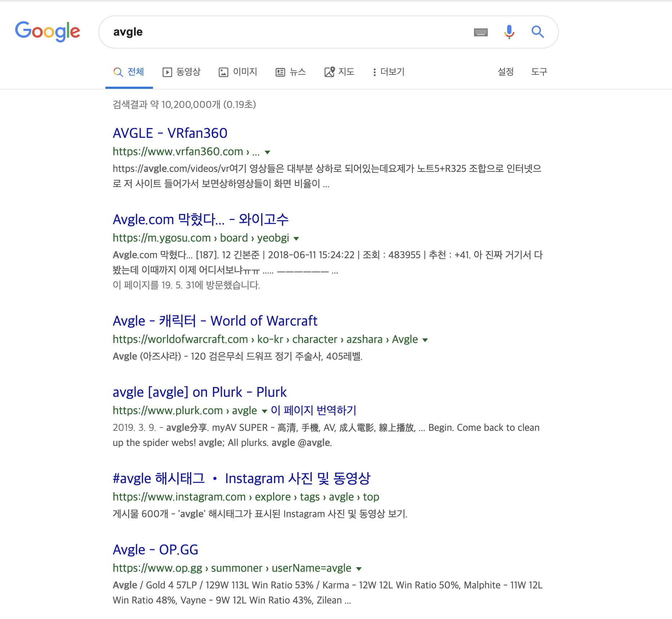
Task: Switch to the 이미지 tab
Action: [238, 72]
